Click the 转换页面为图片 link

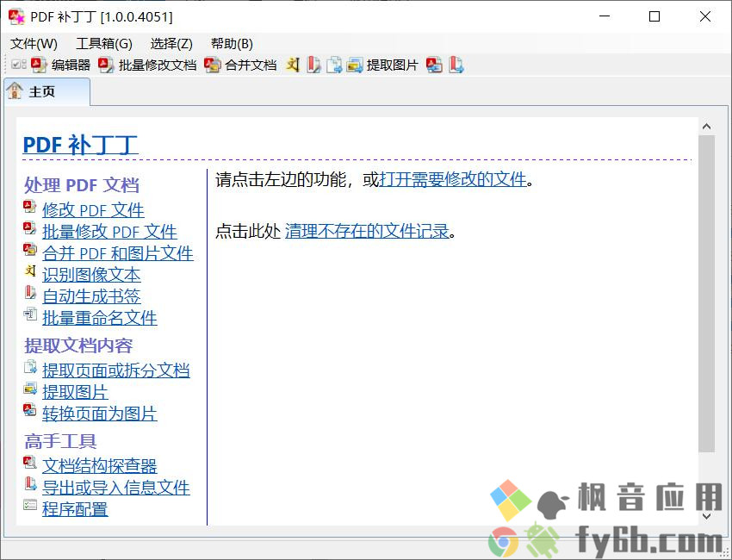click(100, 414)
